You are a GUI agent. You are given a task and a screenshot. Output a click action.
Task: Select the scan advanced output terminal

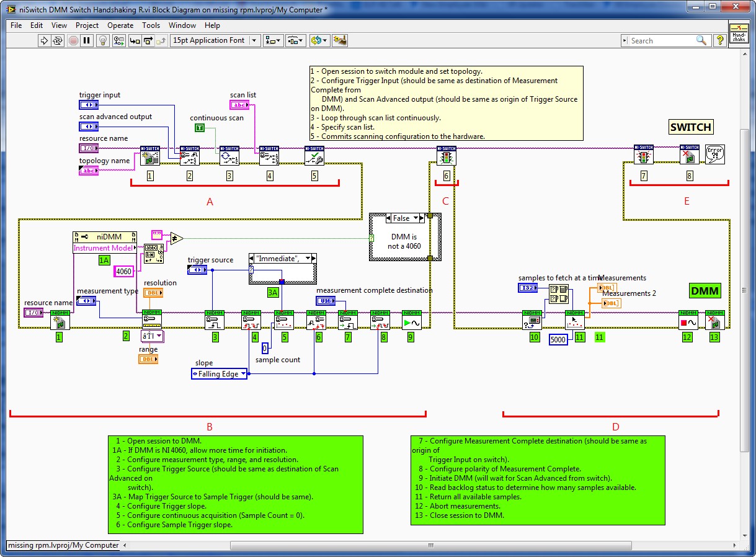89,127
